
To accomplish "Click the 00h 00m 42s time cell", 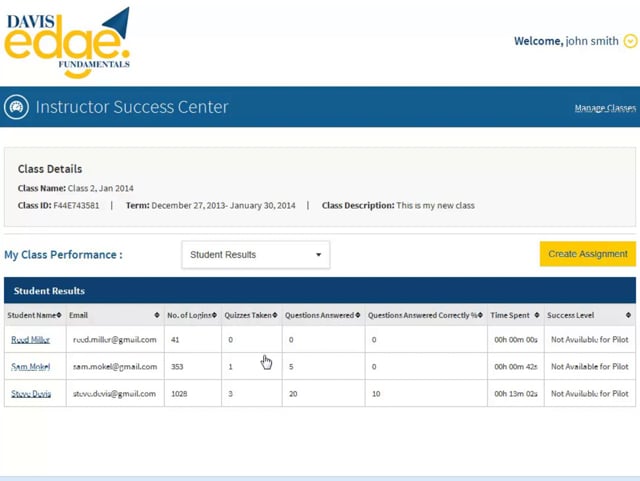I will (x=516, y=367).
